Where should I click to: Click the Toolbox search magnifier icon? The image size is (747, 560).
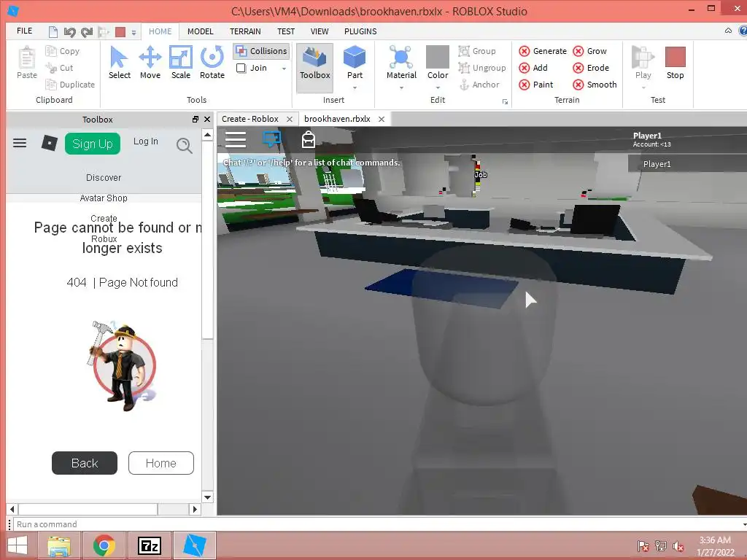point(185,146)
